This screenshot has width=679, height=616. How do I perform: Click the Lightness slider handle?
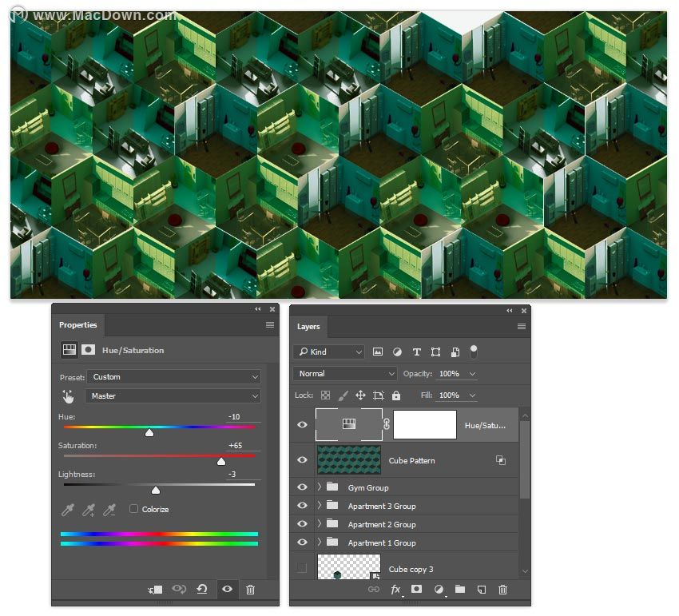coord(156,491)
